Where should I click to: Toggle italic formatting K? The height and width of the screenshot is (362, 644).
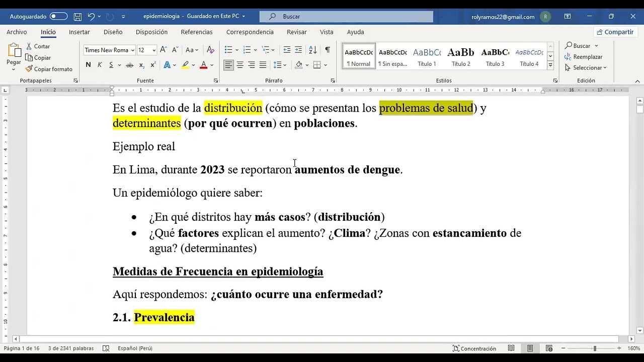pos(100,65)
